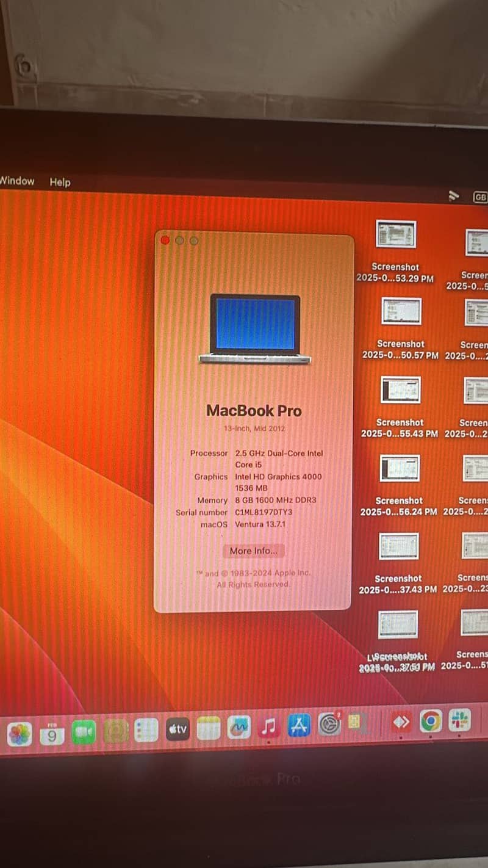Image resolution: width=488 pixels, height=868 pixels.
Task: Select the Screenshot ending 53.29 PM file
Action: tap(395, 250)
